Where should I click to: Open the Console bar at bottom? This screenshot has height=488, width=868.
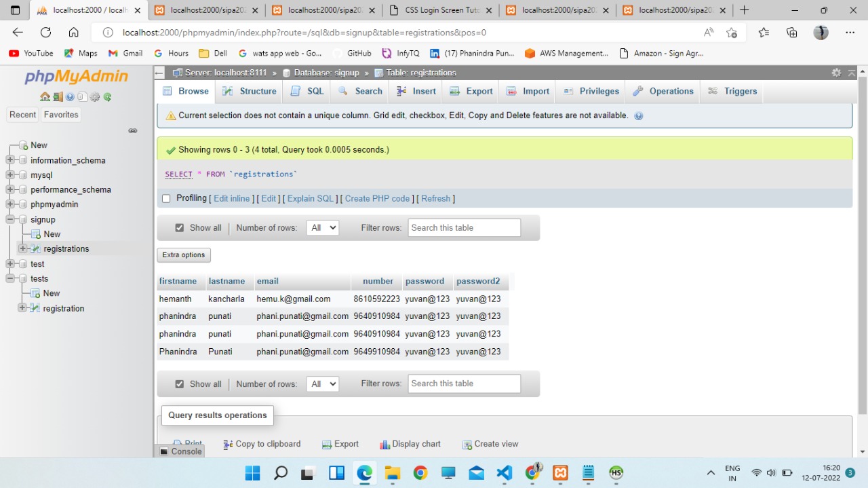coord(180,451)
